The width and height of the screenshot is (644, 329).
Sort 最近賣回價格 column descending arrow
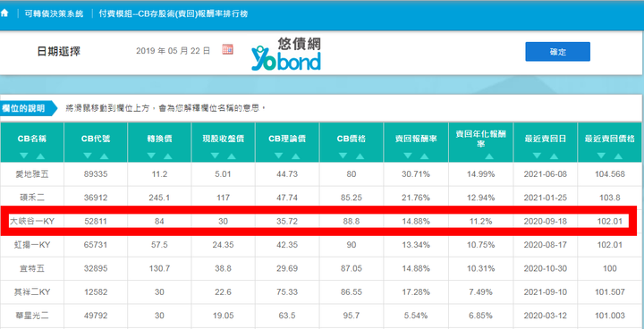(602, 156)
